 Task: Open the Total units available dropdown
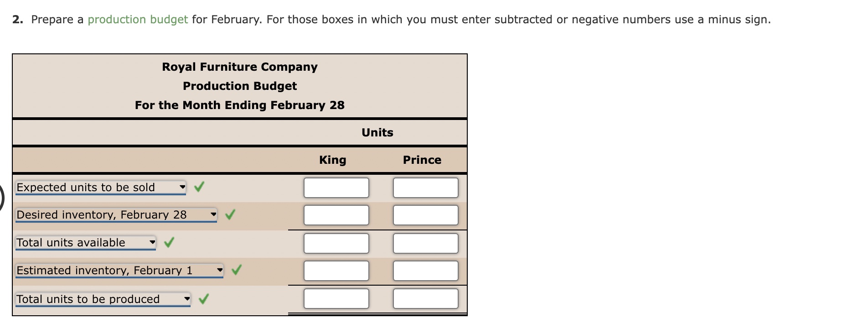[x=152, y=242]
